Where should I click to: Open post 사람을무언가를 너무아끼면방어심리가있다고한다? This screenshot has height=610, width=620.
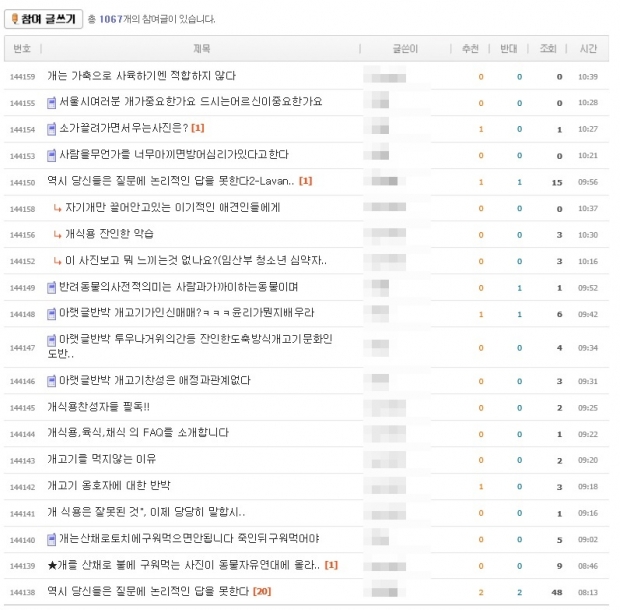[174, 155]
